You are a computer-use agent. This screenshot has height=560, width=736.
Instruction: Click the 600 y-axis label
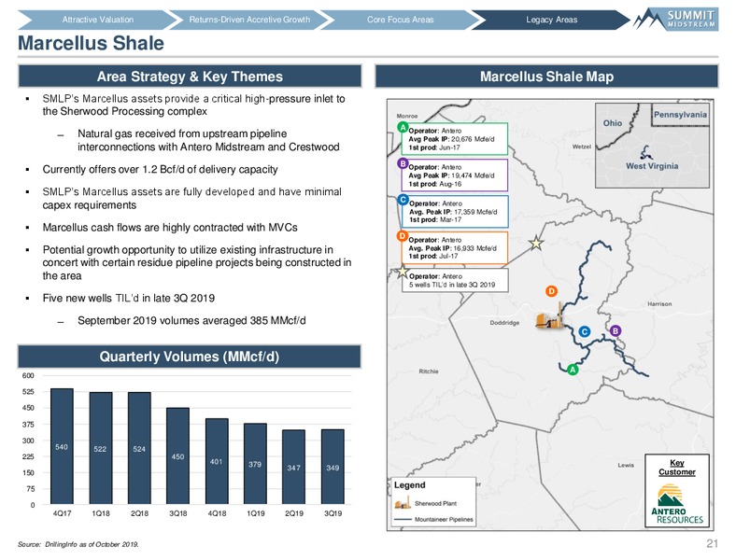[x=28, y=376]
